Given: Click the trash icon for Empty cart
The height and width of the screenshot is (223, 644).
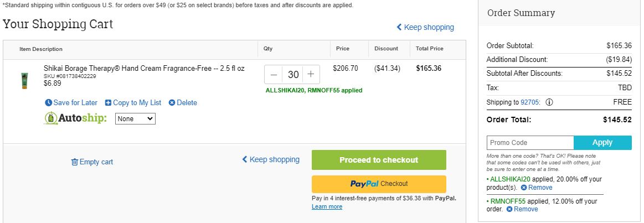Looking at the screenshot, I should (x=74, y=162).
